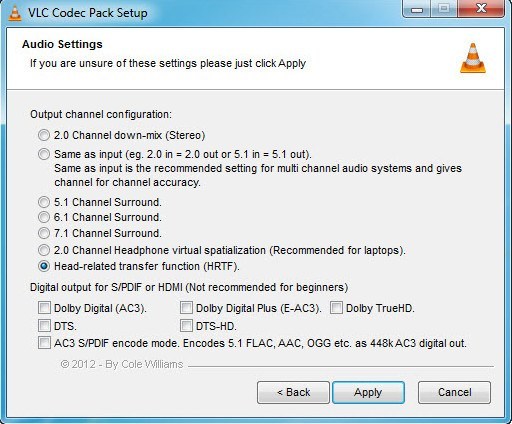The width and height of the screenshot is (512, 424).
Task: Click the Apply button
Action: coord(368,392)
